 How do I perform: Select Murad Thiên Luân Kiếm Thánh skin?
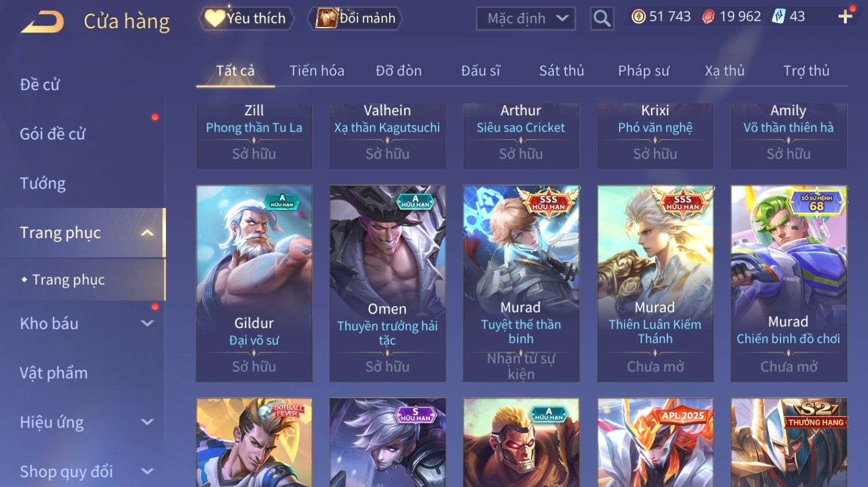(655, 284)
